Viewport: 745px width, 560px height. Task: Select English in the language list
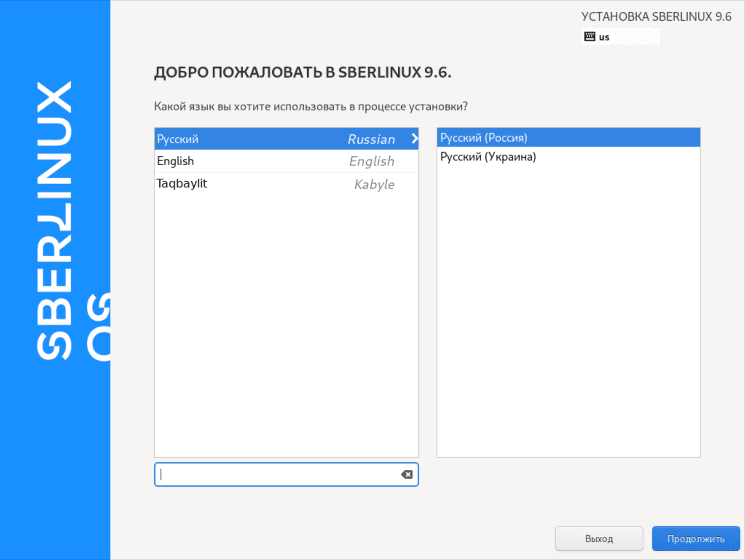coord(286,161)
